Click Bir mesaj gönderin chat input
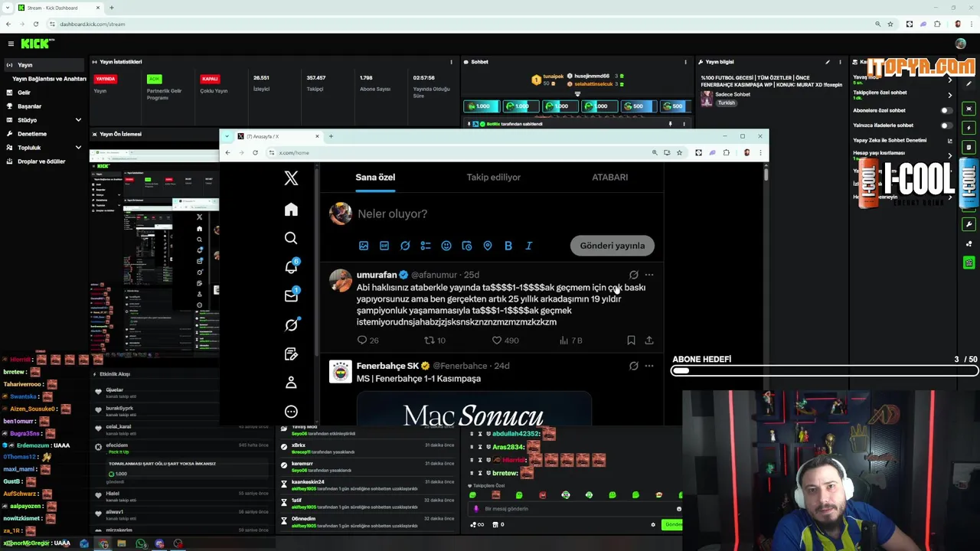Image resolution: width=980 pixels, height=551 pixels. (x=574, y=509)
